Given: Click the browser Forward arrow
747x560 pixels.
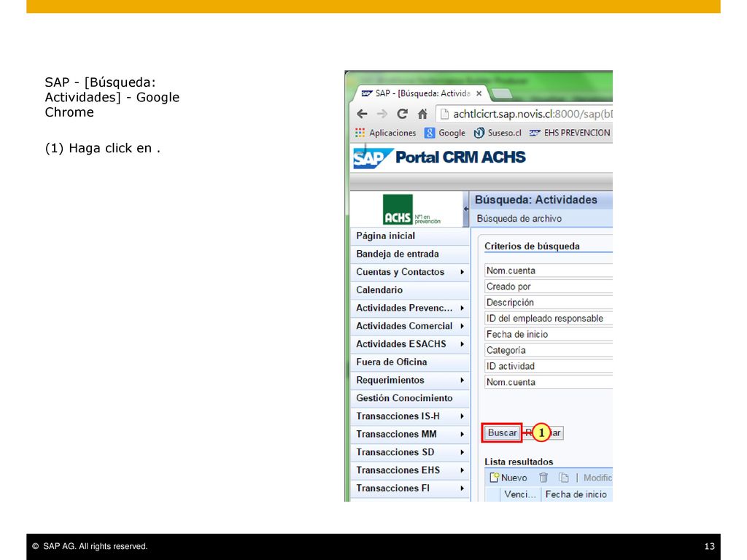Looking at the screenshot, I should click(382, 114).
